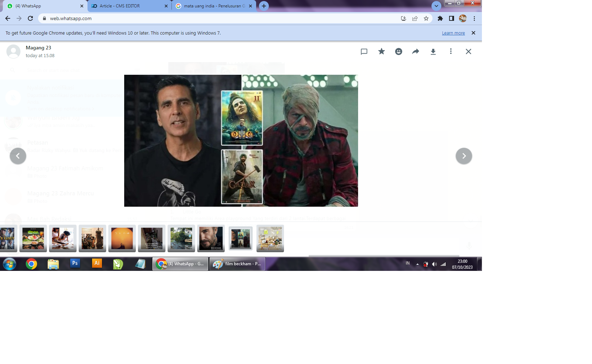Toggle the Chrome side panel

(452, 18)
